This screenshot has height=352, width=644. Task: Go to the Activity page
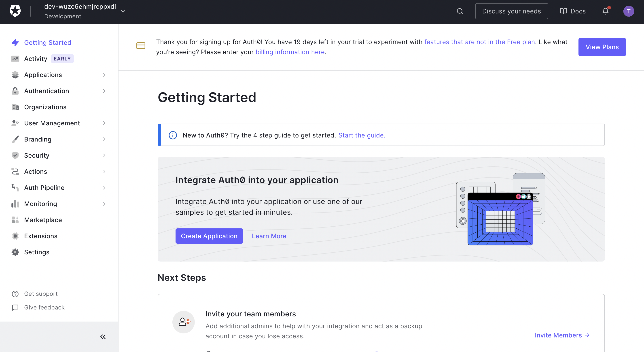[x=36, y=59]
